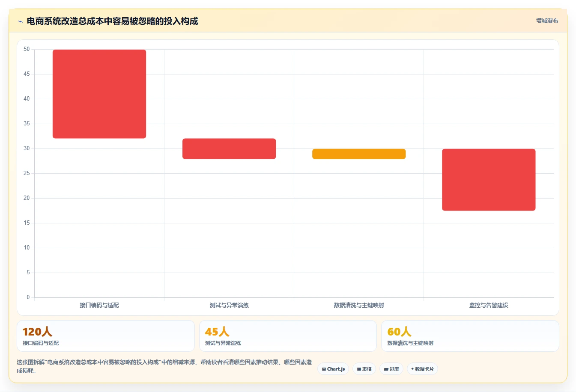Click the red bar for 监控与告警建设
This screenshot has width=576, height=392.
coord(489,180)
